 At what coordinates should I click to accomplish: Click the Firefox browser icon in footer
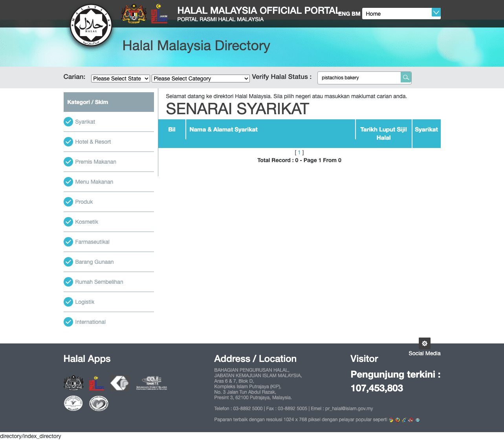[x=398, y=420]
